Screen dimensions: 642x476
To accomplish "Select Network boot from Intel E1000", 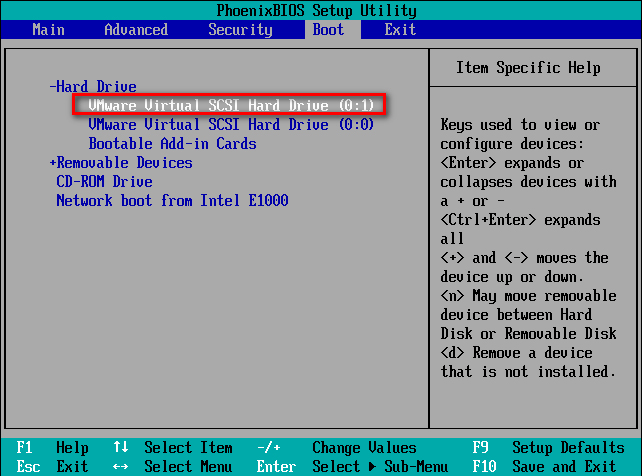I will (x=172, y=201).
